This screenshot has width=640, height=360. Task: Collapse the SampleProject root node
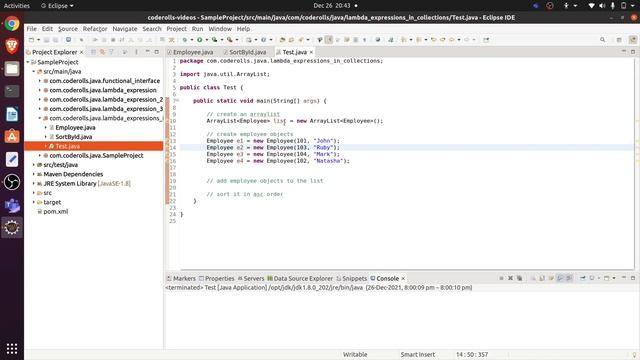[x=28, y=62]
